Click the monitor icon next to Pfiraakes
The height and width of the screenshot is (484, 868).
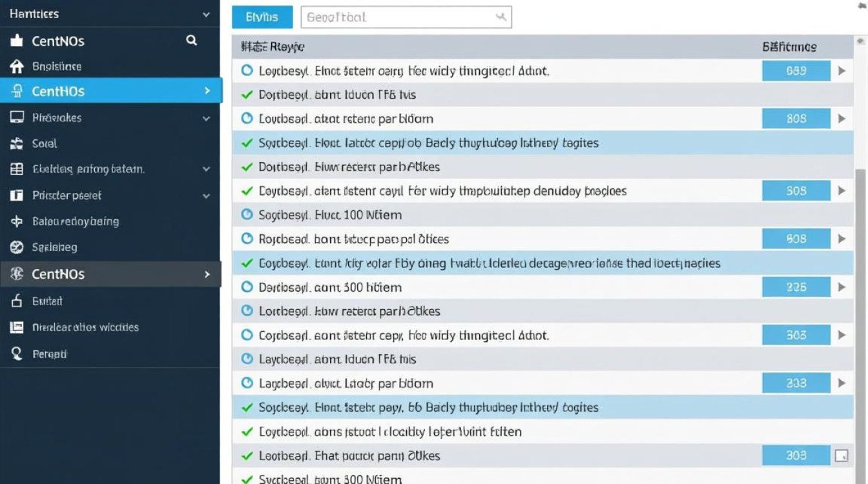17,117
